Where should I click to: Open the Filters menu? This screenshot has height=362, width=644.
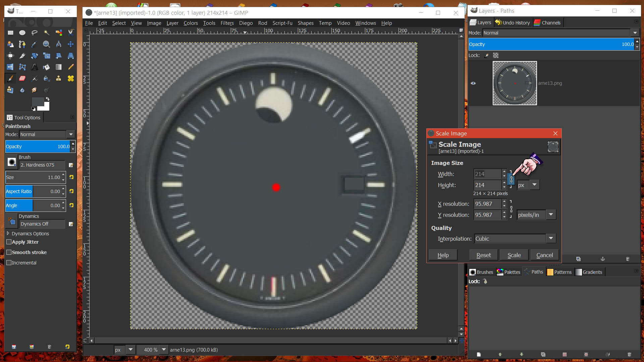tap(227, 23)
